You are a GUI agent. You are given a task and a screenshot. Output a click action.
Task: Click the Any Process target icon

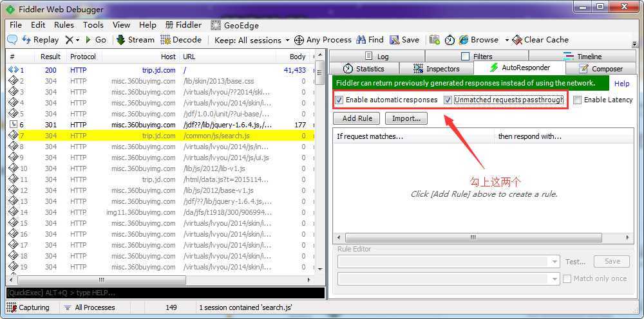click(299, 40)
